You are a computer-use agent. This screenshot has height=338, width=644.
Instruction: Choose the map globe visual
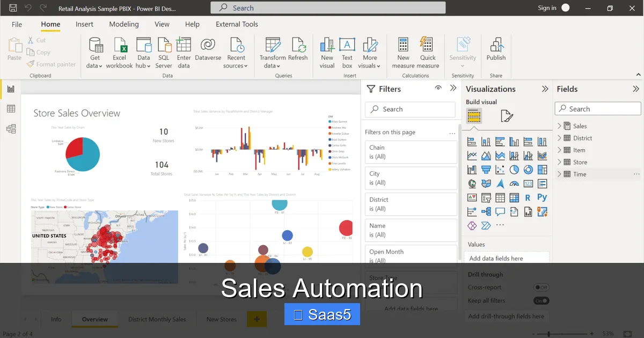coord(472,183)
